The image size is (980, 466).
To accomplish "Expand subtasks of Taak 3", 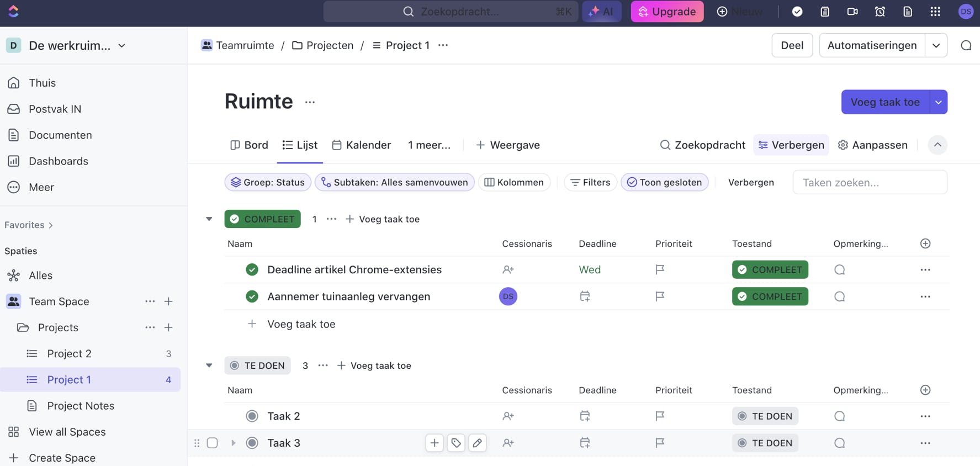I will click(234, 443).
